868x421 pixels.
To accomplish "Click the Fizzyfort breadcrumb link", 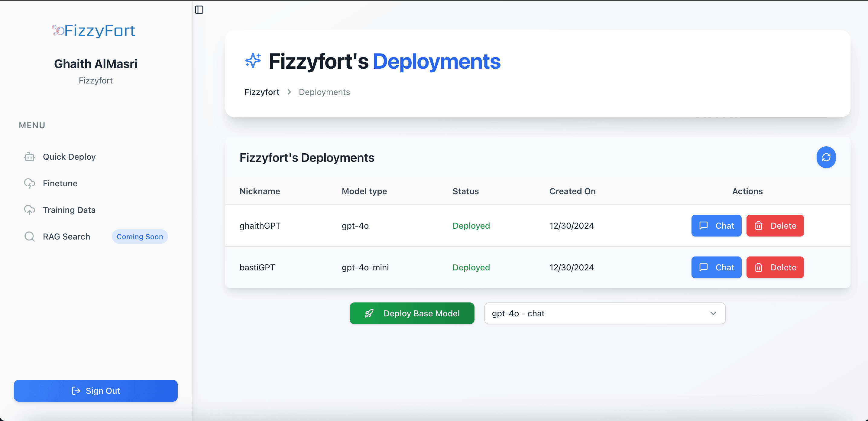I will pyautogui.click(x=261, y=91).
